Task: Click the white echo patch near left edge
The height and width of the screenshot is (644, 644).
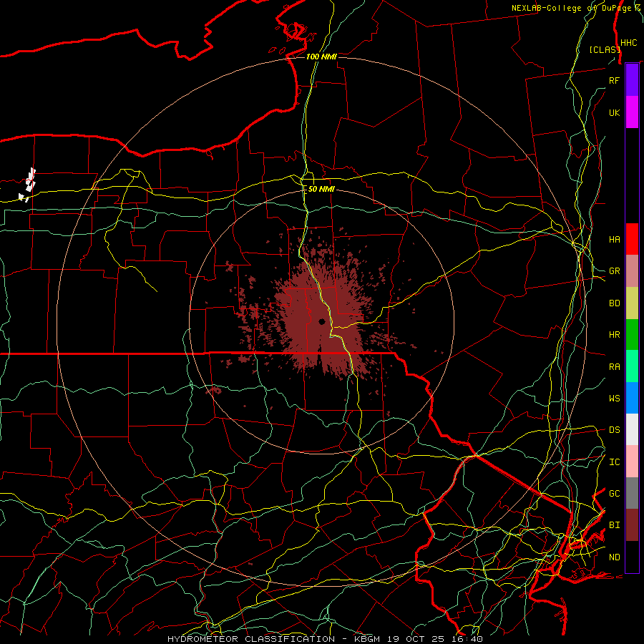Action: pyautogui.click(x=28, y=185)
